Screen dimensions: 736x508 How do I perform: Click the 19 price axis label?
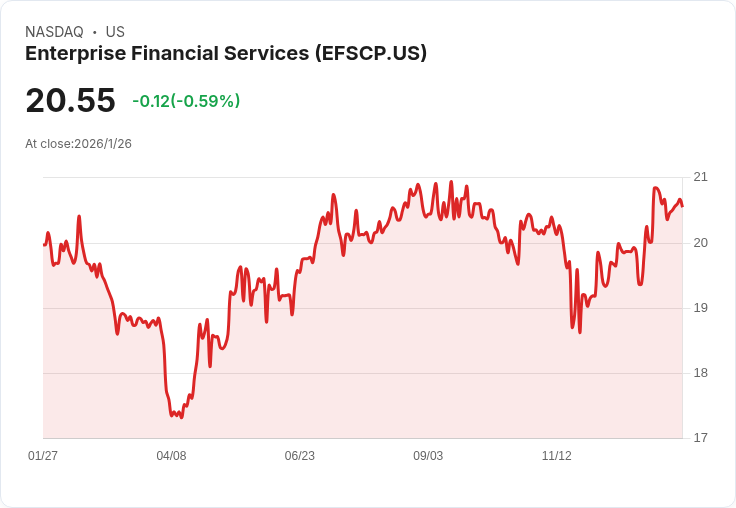[700, 308]
